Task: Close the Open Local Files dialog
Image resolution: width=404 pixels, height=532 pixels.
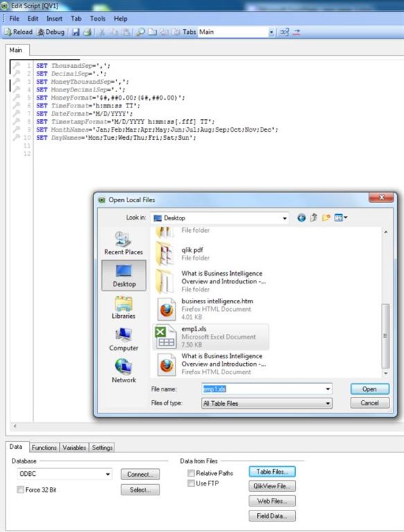Action: point(382,197)
